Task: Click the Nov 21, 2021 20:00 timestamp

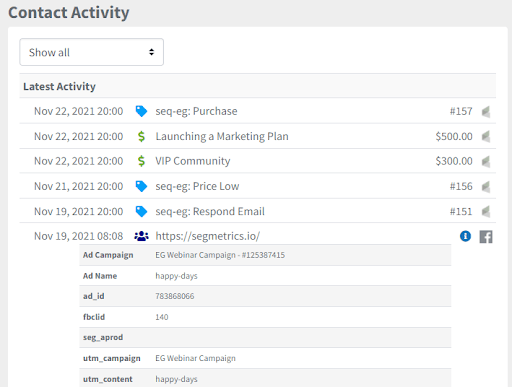Action: pyautogui.click(x=79, y=186)
